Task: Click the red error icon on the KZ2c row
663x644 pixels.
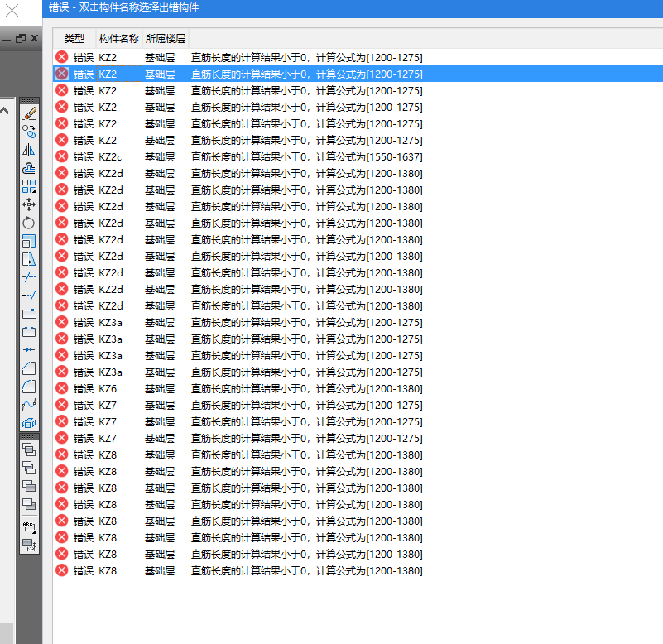Action: click(62, 156)
